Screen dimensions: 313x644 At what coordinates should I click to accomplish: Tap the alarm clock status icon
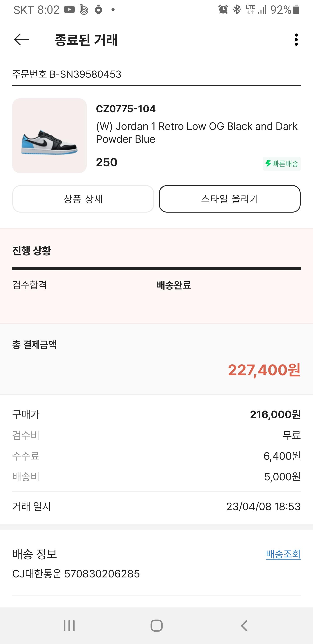[x=223, y=10]
